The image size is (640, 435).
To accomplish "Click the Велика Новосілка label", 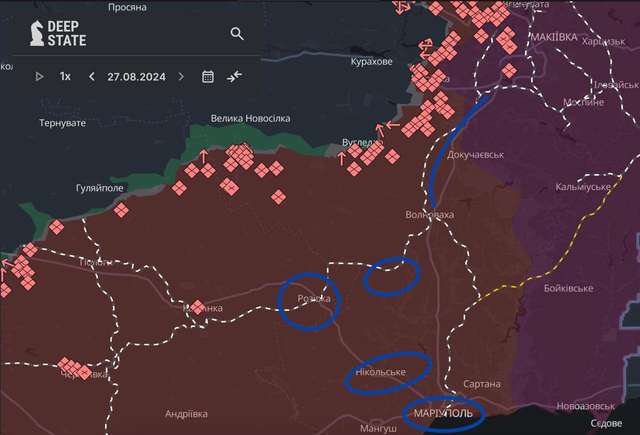I will point(250,119).
